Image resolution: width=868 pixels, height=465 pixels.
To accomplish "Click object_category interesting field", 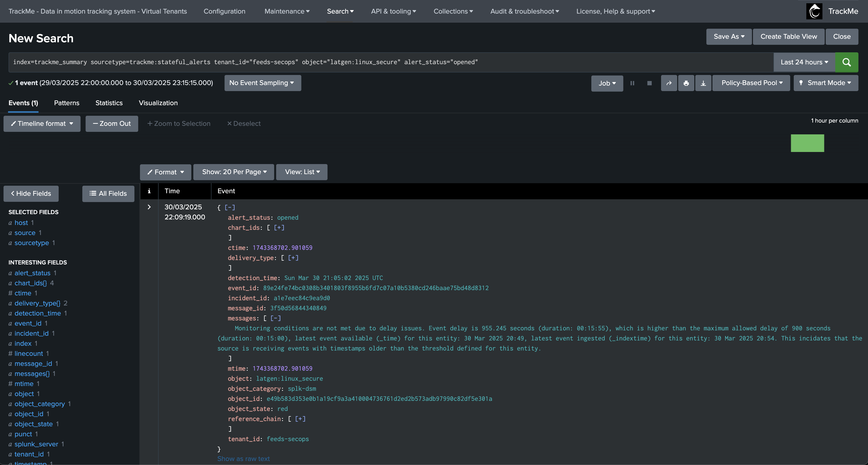I will [40, 404].
